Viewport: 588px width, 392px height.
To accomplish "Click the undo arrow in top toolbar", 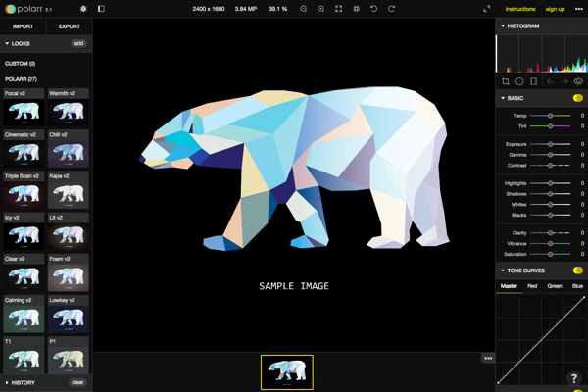I will [x=373, y=9].
